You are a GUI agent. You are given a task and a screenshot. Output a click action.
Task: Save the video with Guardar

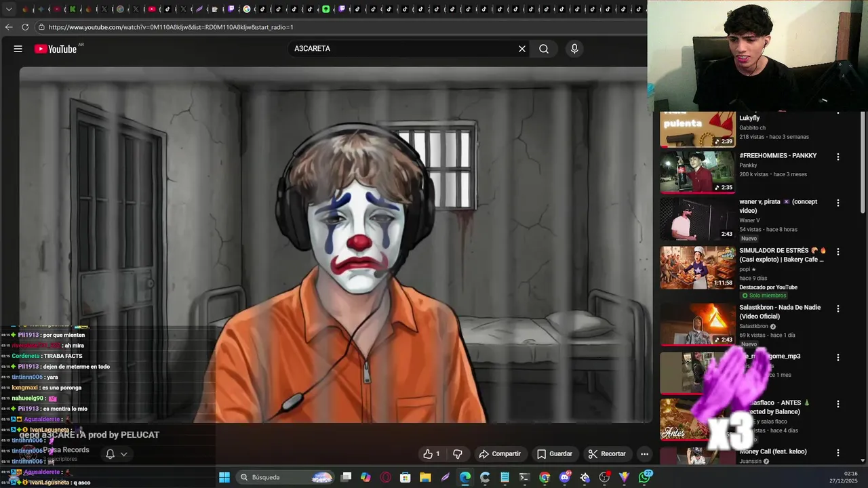(x=555, y=454)
